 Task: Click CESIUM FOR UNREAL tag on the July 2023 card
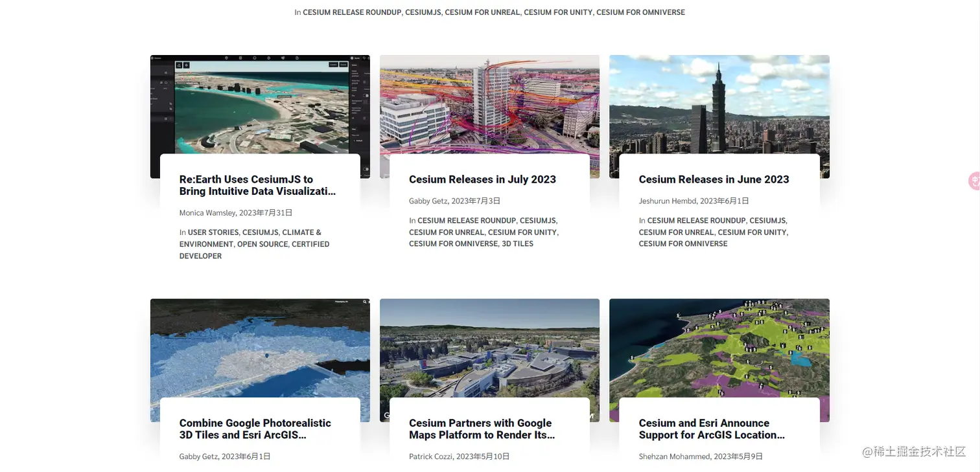pyautogui.click(x=447, y=232)
